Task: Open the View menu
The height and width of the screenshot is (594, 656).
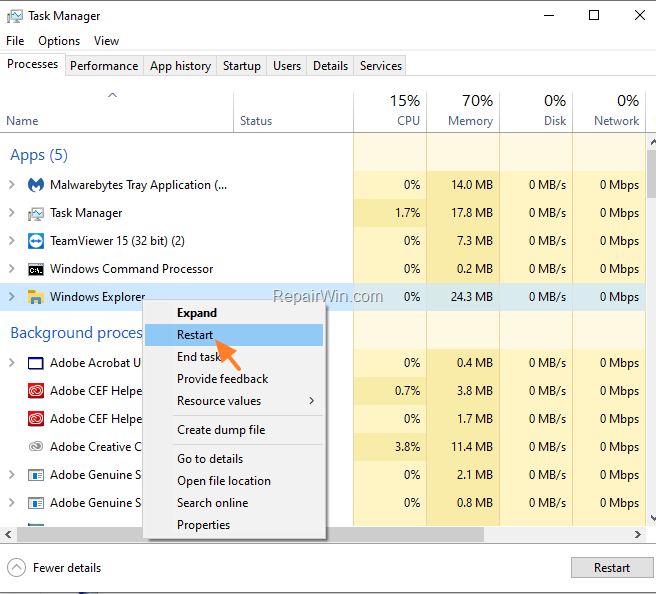Action: [x=106, y=41]
